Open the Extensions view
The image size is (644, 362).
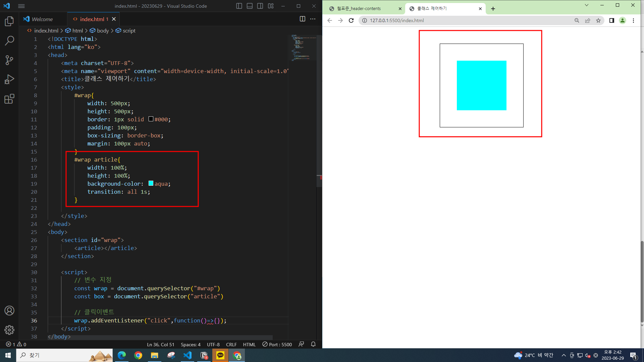coord(9,99)
